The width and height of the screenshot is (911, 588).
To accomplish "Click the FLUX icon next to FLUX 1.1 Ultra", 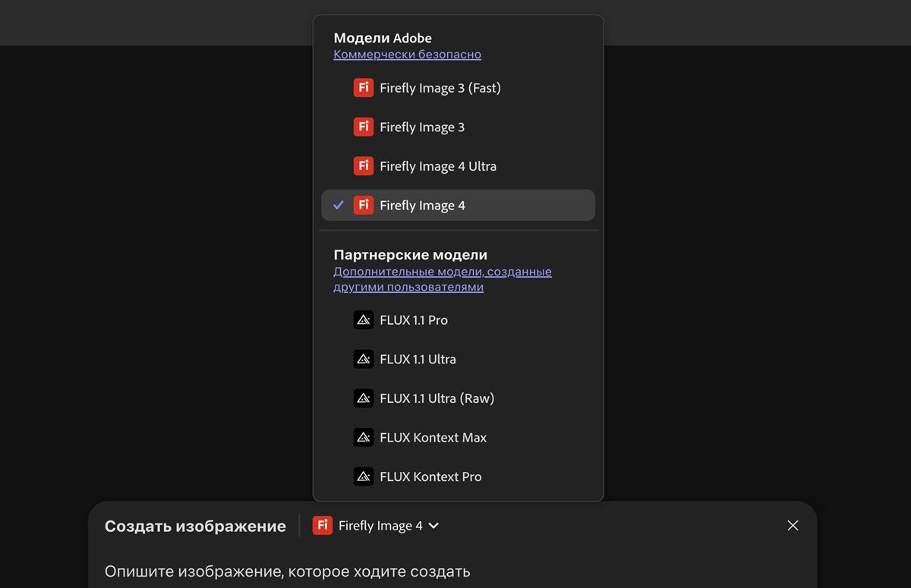I will tap(364, 359).
